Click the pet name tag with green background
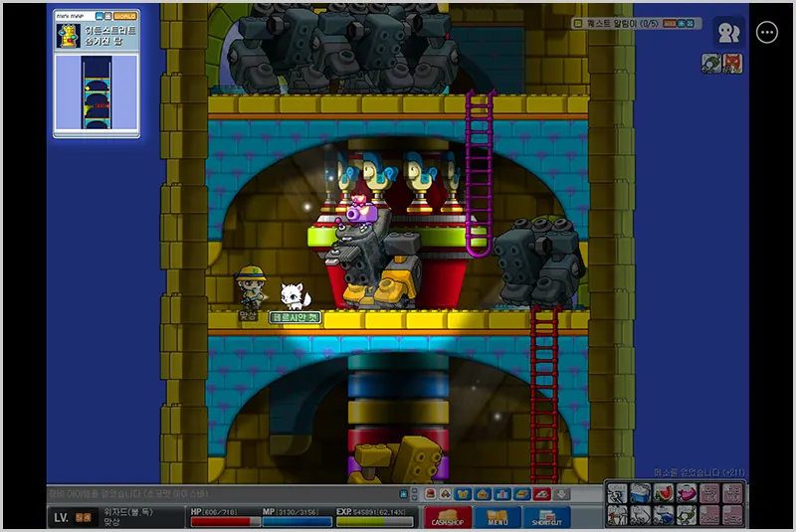Screen dimensions: 796x532 tap(295, 318)
